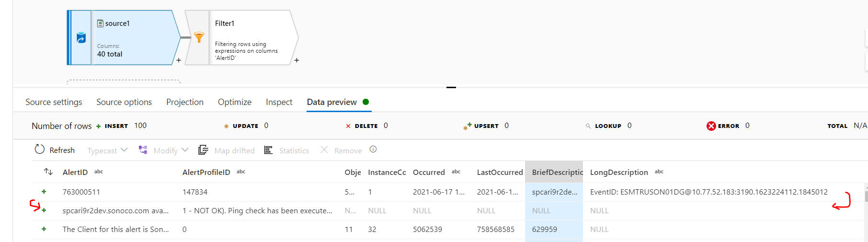Click insert plus icon on 'The Client' row
This screenshot has width=868, height=242.
point(44,229)
